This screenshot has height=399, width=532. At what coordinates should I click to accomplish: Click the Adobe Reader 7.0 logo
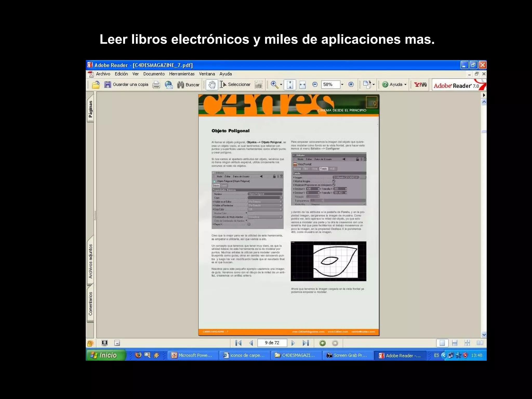click(459, 85)
